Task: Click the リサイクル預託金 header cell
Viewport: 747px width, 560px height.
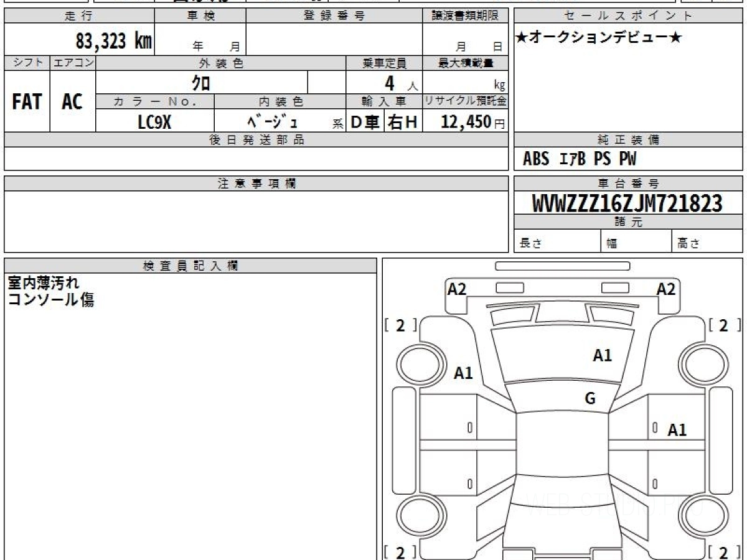Action: pos(465,101)
